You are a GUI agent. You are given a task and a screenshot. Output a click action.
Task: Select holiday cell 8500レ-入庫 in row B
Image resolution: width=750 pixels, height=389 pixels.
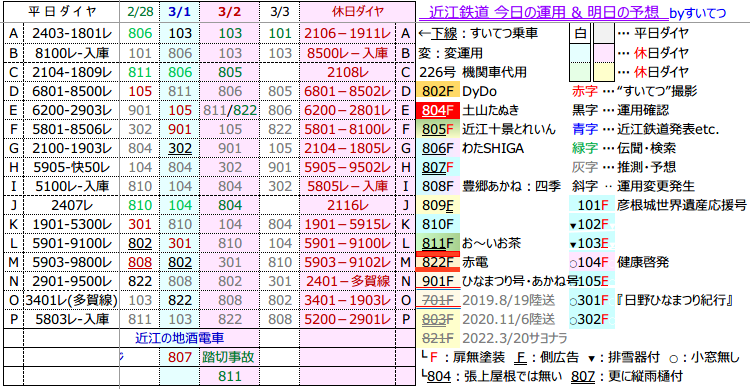click(348, 53)
